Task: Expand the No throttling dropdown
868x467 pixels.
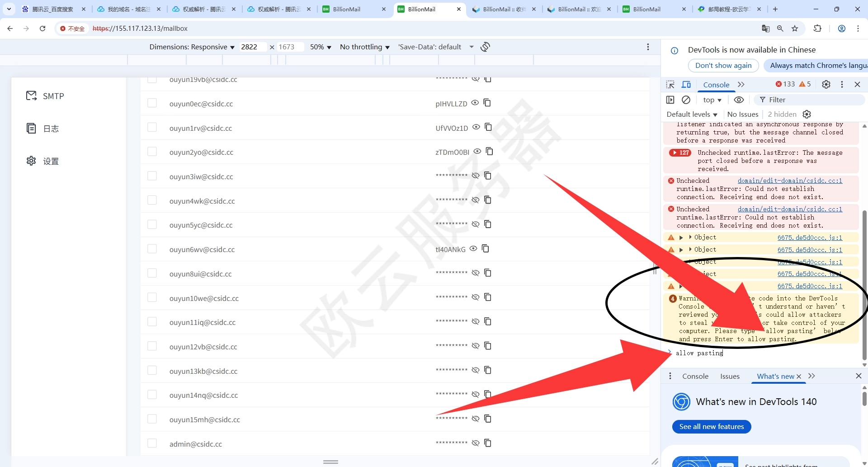Action: coord(364,47)
